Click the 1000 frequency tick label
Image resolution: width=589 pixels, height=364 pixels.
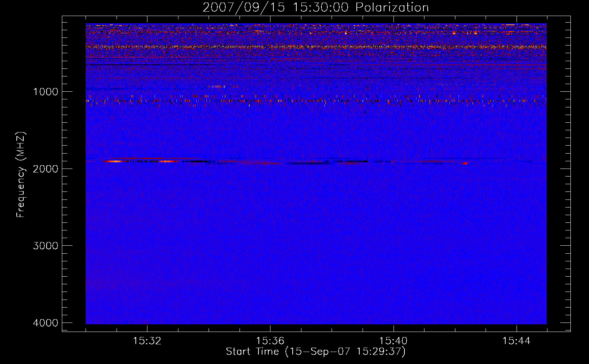point(46,92)
